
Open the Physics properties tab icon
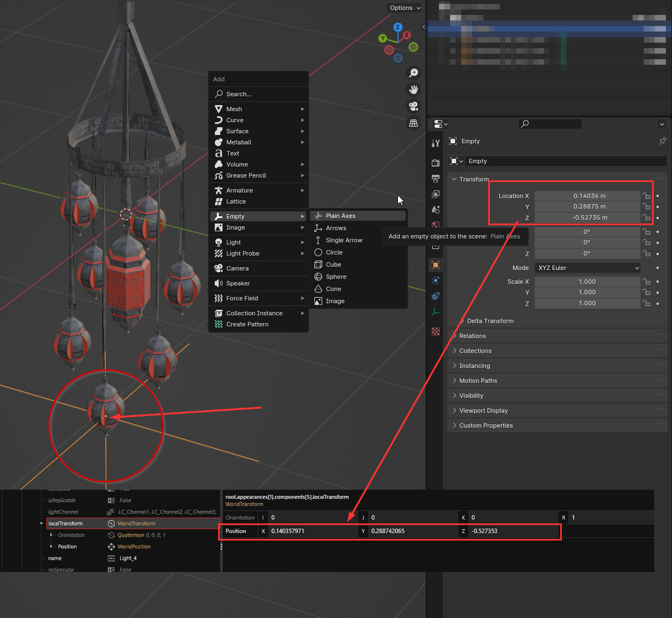tap(436, 281)
